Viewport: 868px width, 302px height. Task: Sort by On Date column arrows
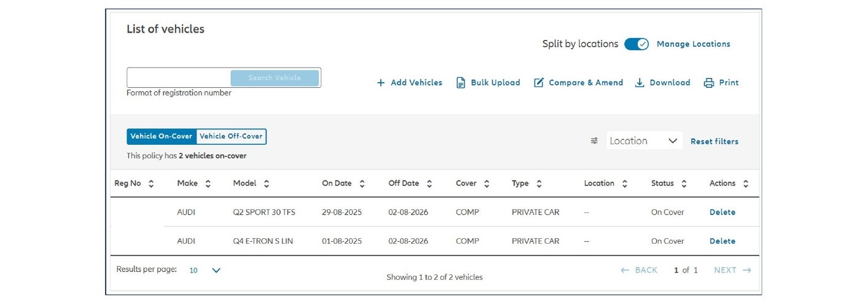click(x=362, y=184)
